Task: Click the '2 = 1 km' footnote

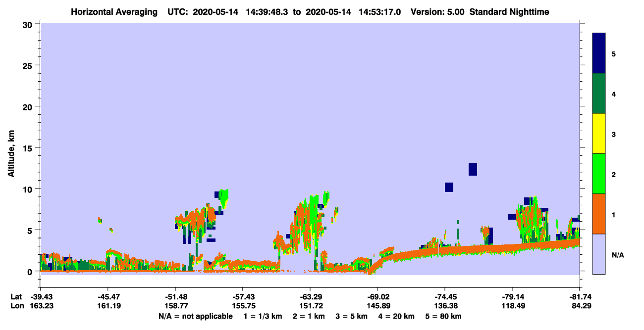Action: [x=309, y=316]
